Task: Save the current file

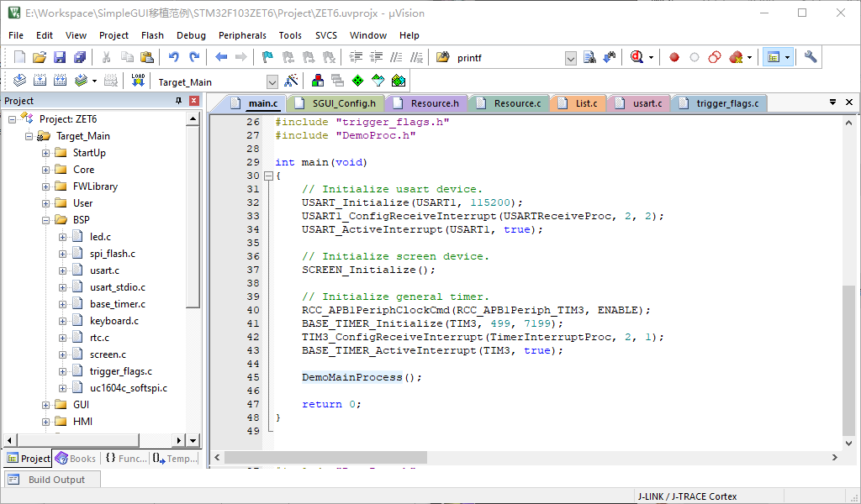Action: tap(60, 57)
